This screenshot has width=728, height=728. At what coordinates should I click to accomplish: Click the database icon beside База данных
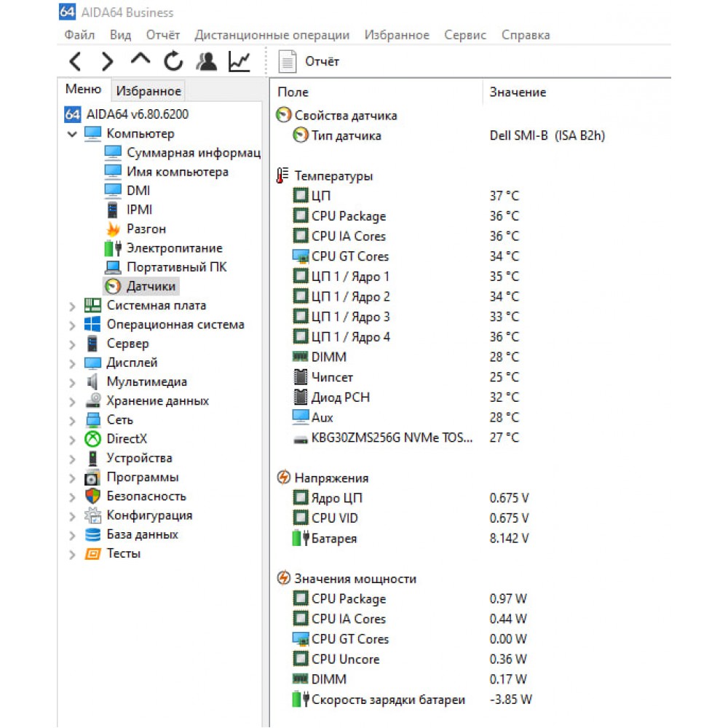click(x=93, y=534)
